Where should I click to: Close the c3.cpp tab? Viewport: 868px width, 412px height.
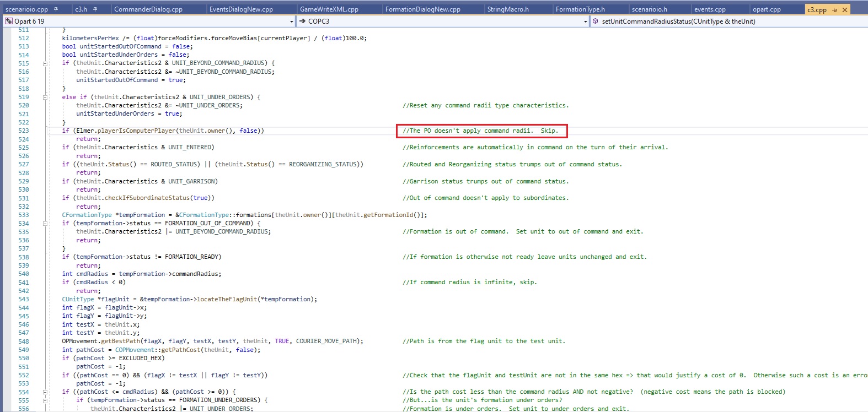coord(844,9)
